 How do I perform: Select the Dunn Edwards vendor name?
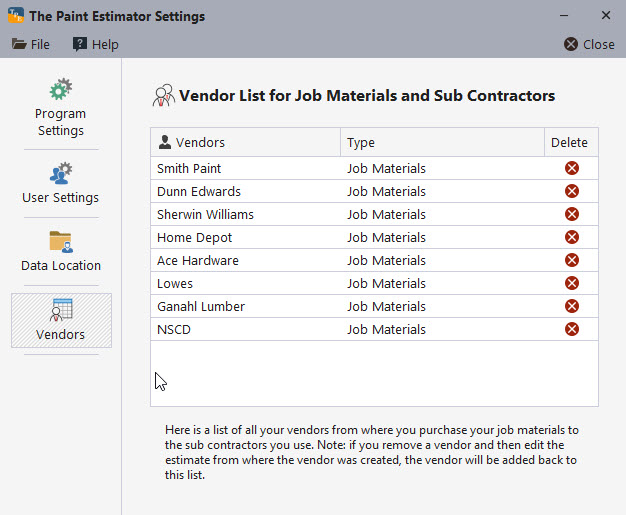199,192
